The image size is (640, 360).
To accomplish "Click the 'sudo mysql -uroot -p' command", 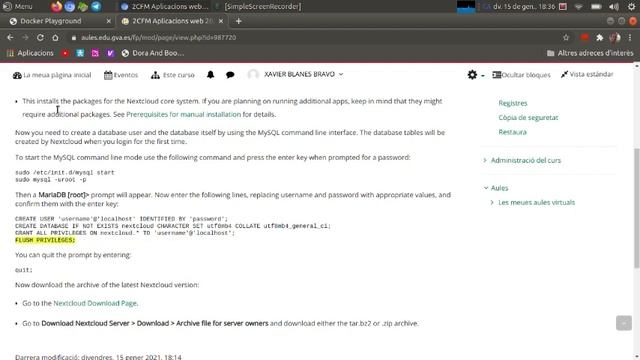I will tap(51, 180).
